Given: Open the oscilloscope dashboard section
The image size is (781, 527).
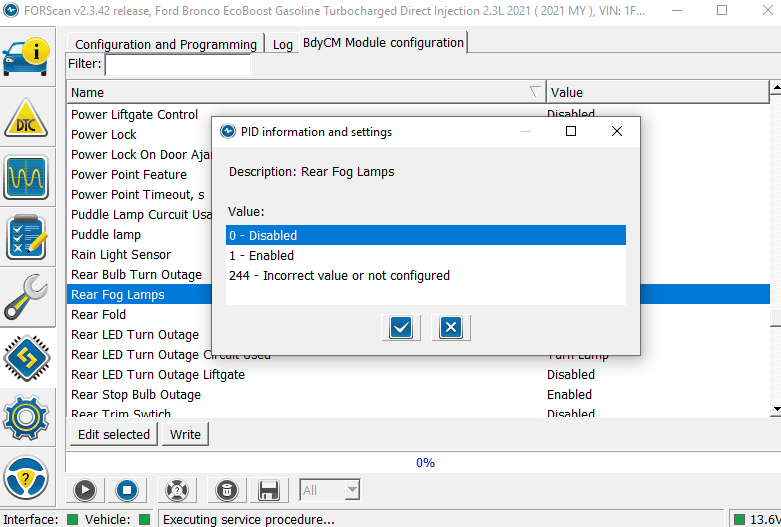Looking at the screenshot, I should tap(26, 177).
